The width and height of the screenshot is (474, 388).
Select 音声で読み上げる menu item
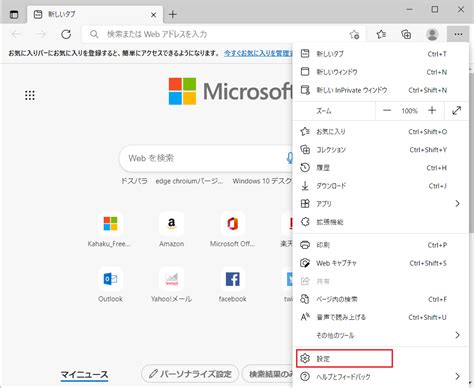click(380, 317)
